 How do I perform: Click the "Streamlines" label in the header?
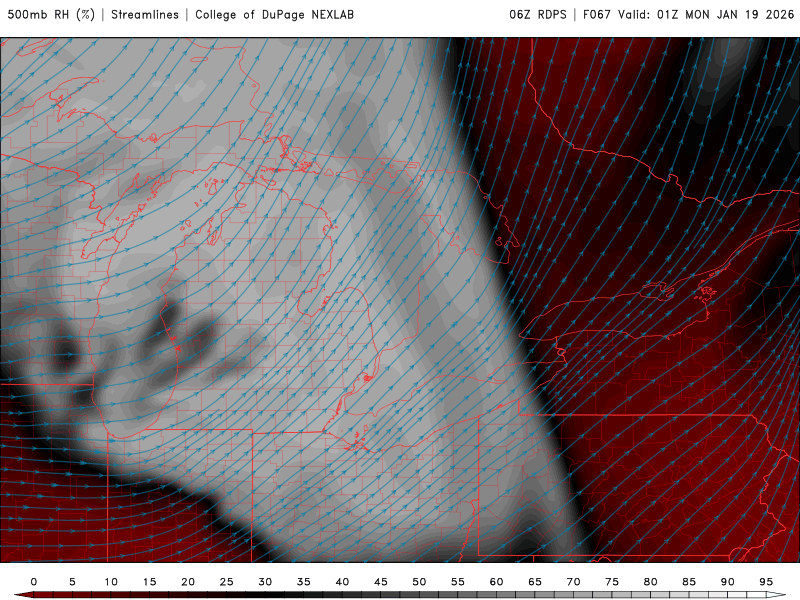[145, 14]
